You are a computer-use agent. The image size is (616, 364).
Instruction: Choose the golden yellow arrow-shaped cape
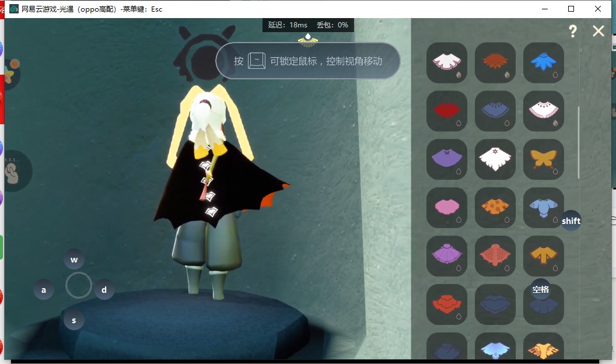[x=543, y=256]
